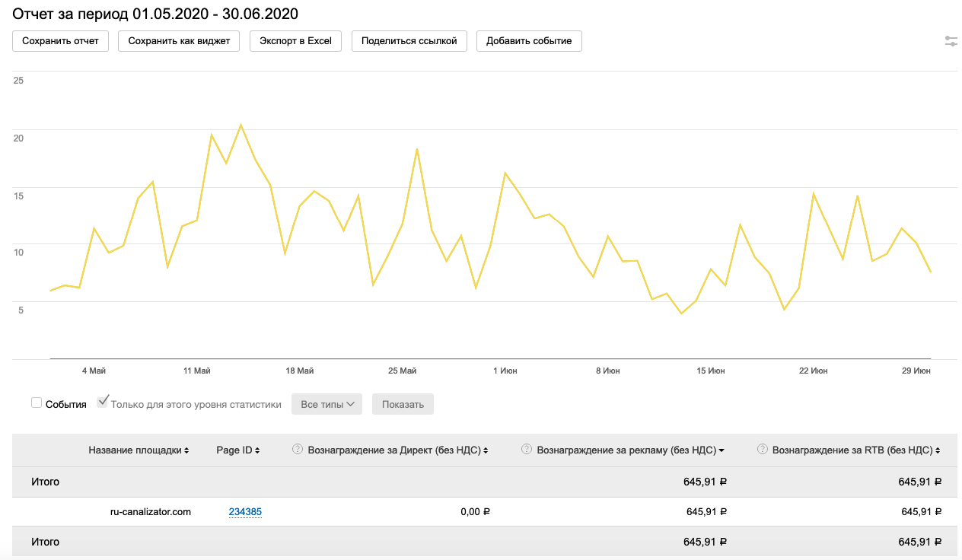Click the ru-canalizator.com table cell
The height and width of the screenshot is (560, 962).
click(151, 512)
